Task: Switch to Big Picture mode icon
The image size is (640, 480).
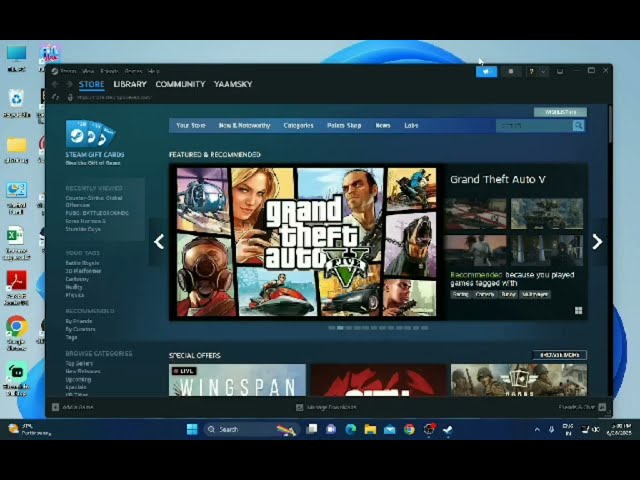Action: [x=560, y=71]
